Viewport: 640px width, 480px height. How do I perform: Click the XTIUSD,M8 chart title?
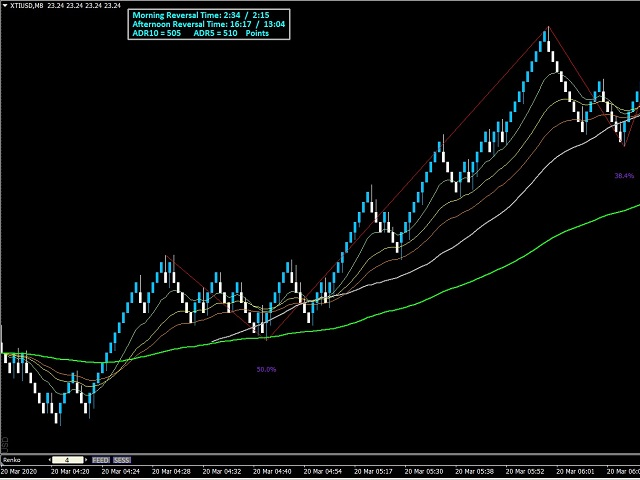(x=27, y=5)
